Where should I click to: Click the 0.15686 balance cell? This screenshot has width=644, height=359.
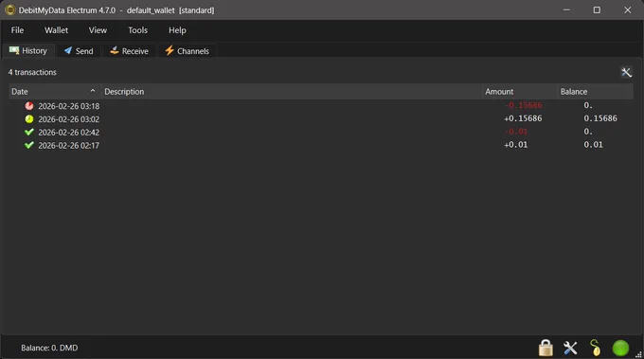600,118
